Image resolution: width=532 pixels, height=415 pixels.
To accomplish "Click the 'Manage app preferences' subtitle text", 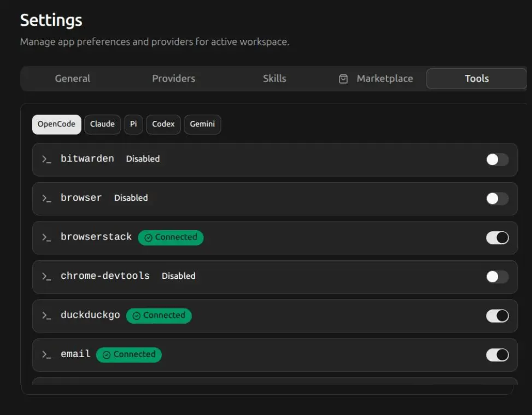I will coord(155,42).
